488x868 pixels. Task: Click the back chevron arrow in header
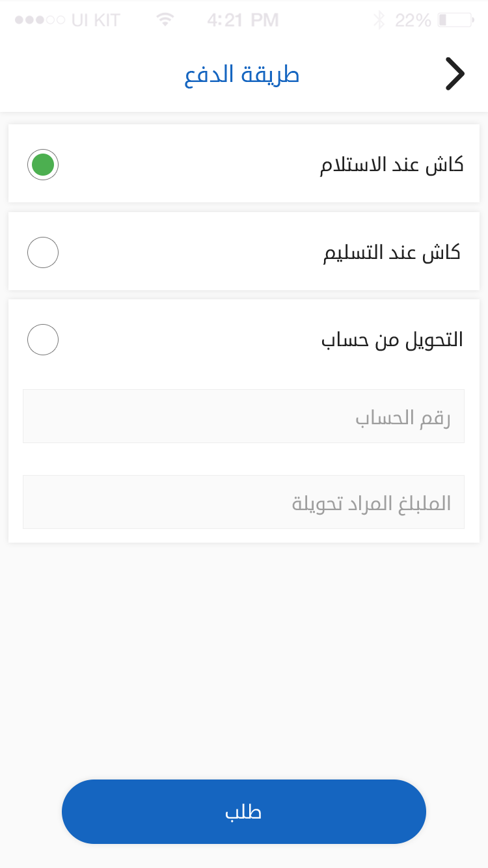[455, 74]
